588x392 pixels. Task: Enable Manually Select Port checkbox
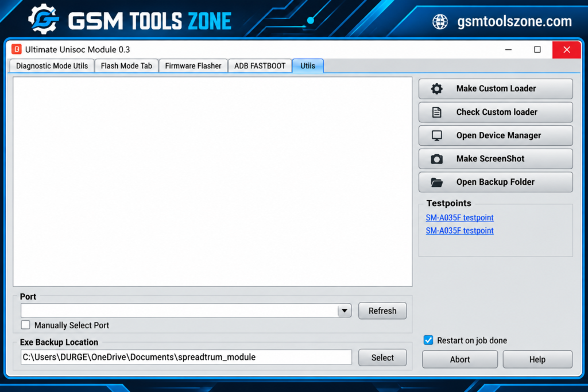(25, 325)
